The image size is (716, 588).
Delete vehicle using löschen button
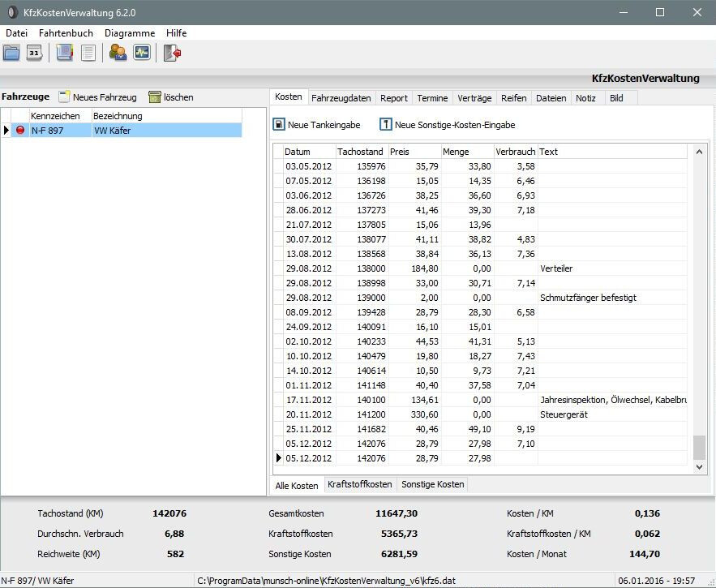(x=170, y=97)
